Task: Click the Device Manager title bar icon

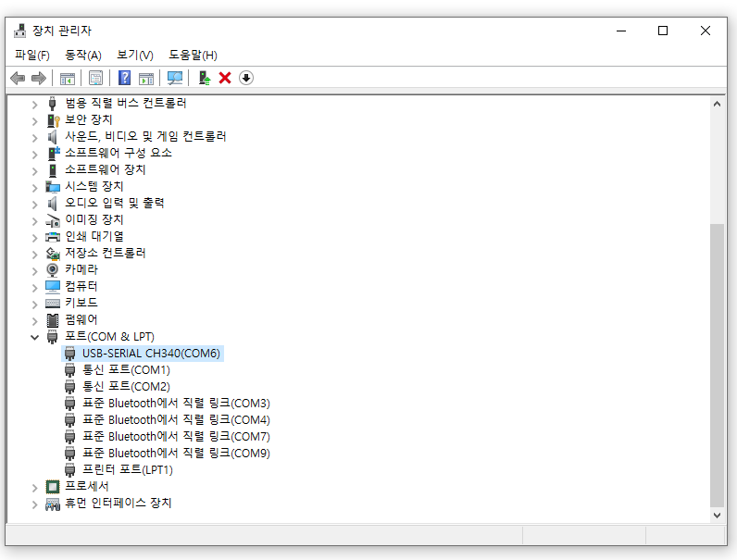Action: pyautogui.click(x=19, y=31)
